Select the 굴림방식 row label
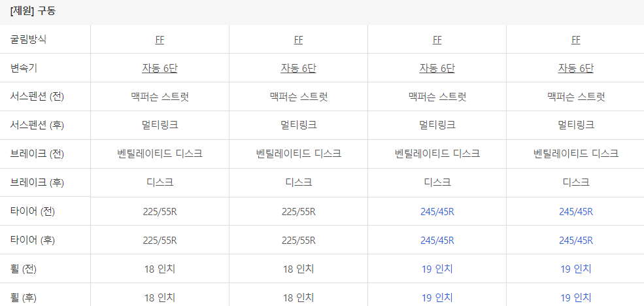Image resolution: width=644 pixels, height=306 pixels. point(28,39)
